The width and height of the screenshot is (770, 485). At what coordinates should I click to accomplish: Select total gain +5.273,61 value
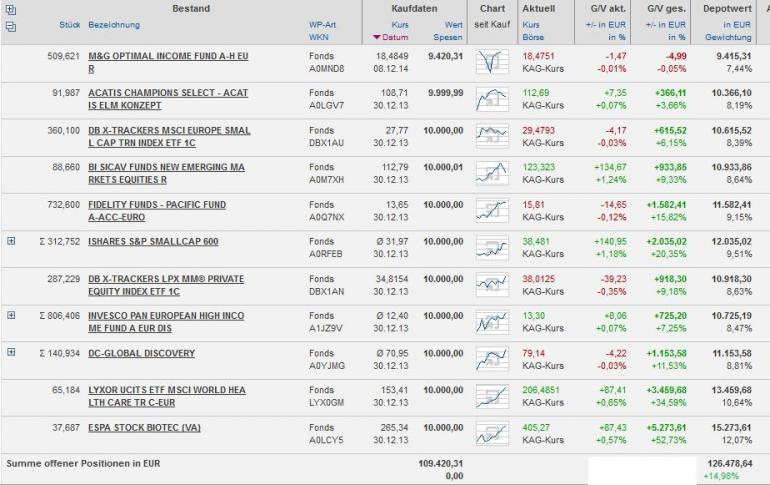coord(666,428)
